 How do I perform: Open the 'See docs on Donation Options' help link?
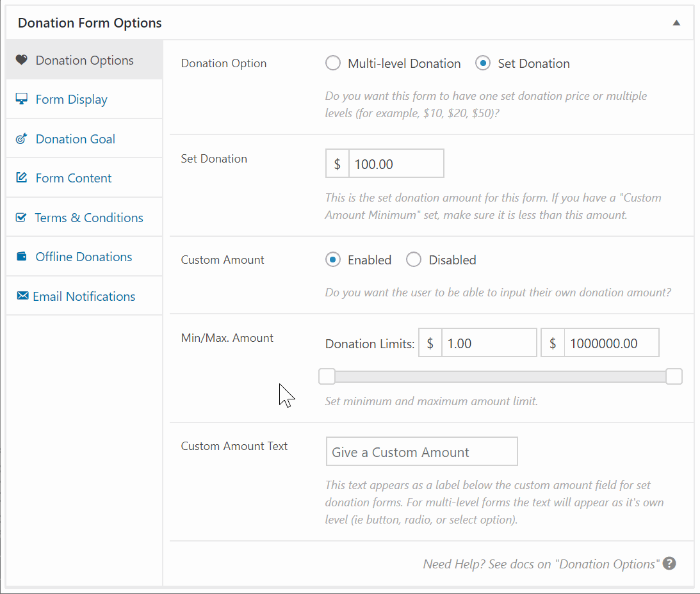[x=541, y=564]
